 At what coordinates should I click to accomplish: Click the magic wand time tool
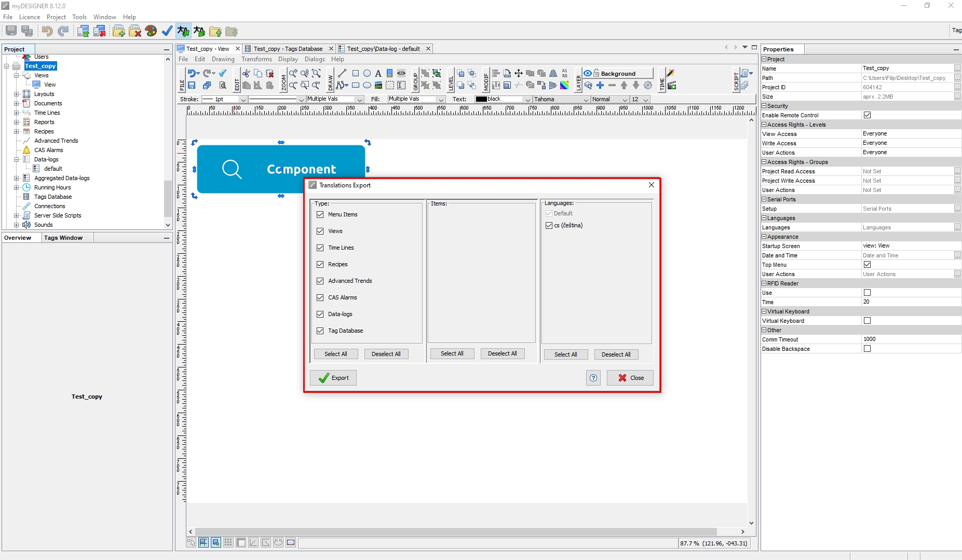tap(671, 73)
